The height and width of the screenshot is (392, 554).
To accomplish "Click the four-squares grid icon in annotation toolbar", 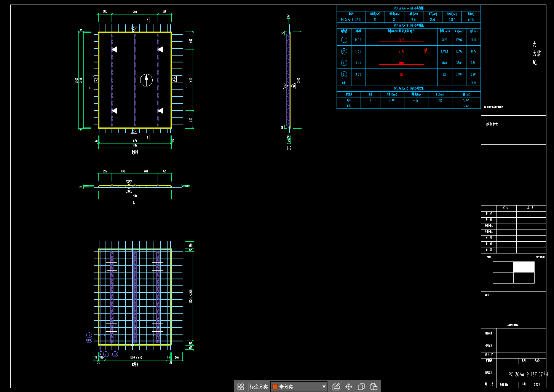I will click(x=241, y=387).
